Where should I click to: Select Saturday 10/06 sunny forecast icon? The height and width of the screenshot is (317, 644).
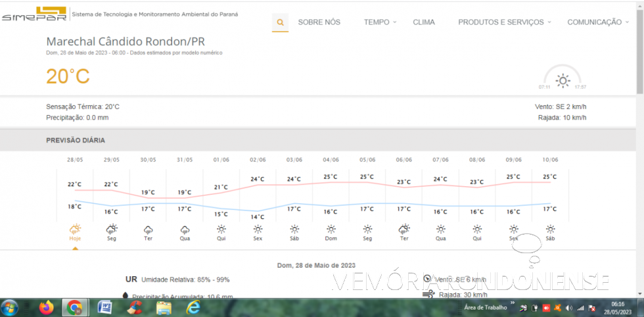(x=550, y=230)
